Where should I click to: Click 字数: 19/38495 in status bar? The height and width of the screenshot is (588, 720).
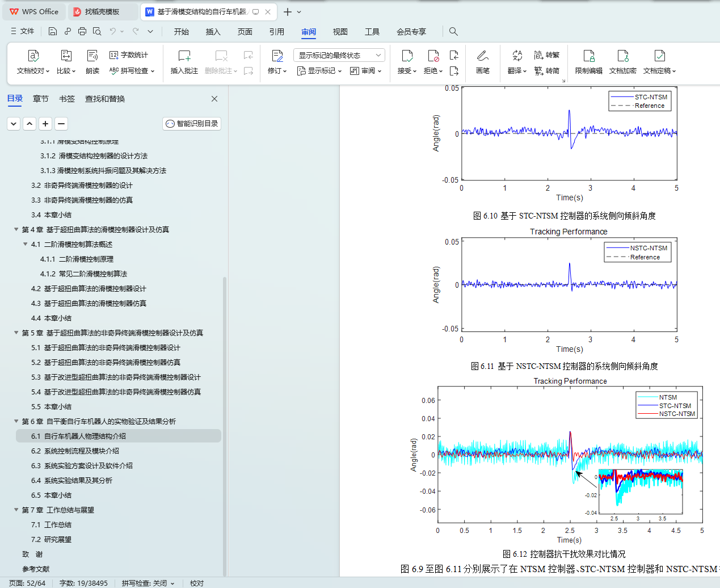click(x=83, y=583)
